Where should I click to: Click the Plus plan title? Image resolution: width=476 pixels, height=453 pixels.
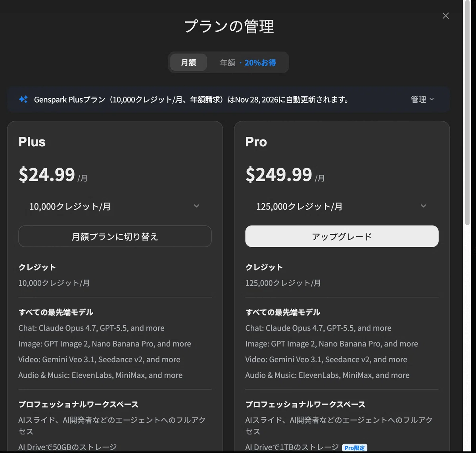(x=32, y=142)
